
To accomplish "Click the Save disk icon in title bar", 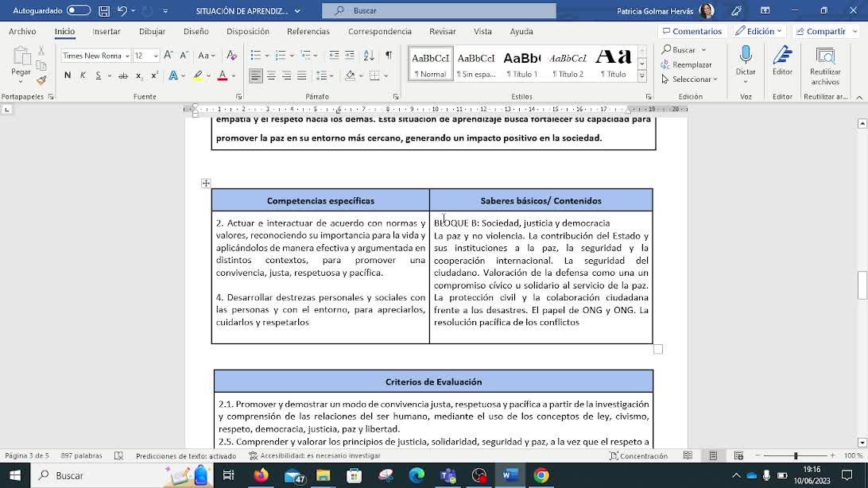I will (104, 10).
